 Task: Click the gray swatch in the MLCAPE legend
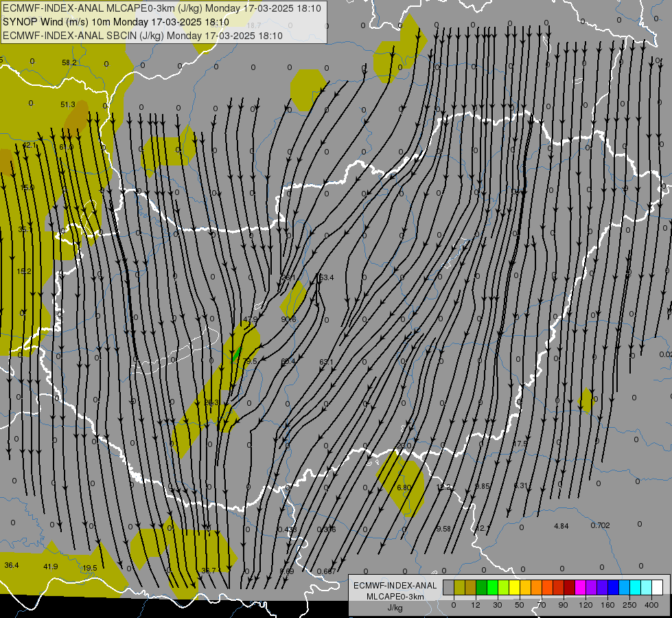(449, 587)
